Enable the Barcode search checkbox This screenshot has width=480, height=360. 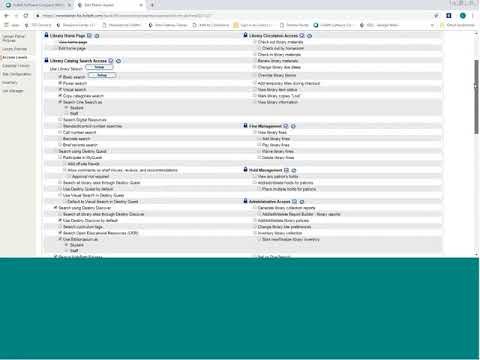point(60,138)
